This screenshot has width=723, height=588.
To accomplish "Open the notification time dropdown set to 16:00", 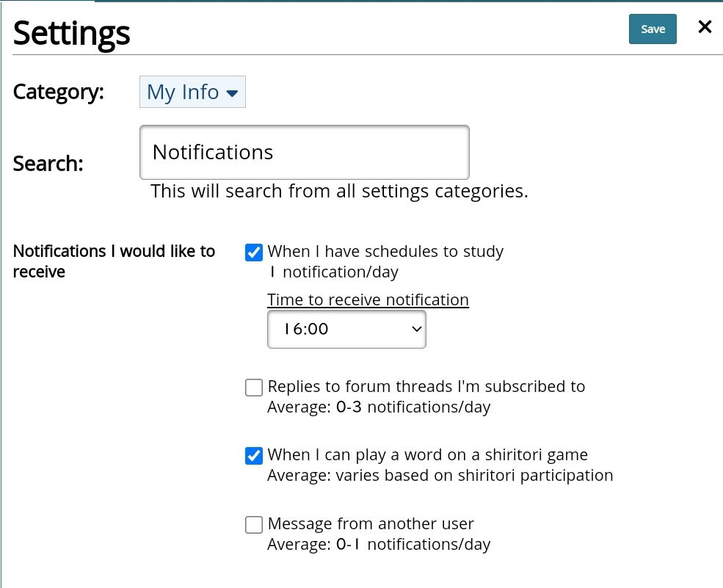I will (346, 329).
